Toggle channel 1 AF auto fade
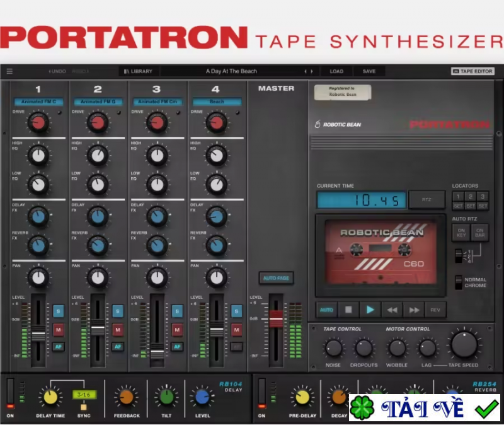Screen dimensions: 504x425 pyautogui.click(x=58, y=347)
